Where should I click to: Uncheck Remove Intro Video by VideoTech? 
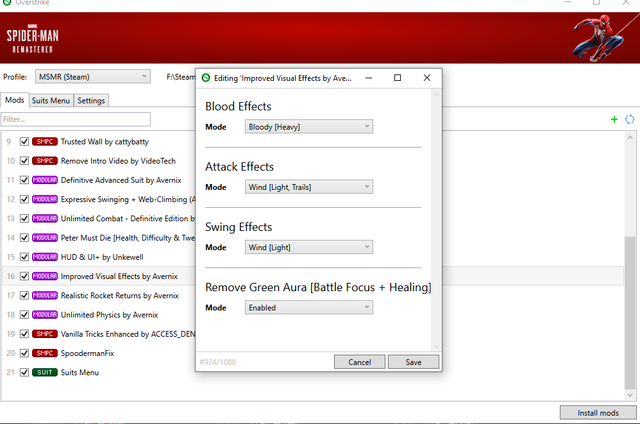[x=24, y=161]
